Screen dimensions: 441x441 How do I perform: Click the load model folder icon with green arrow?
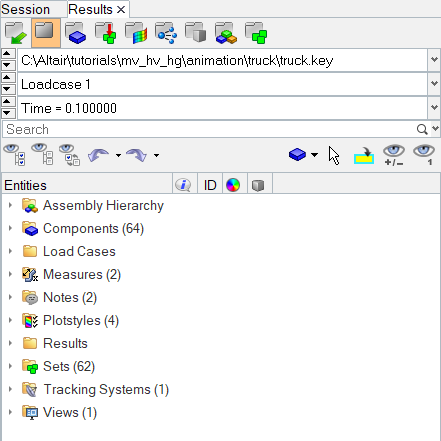pyautogui.click(x=16, y=33)
